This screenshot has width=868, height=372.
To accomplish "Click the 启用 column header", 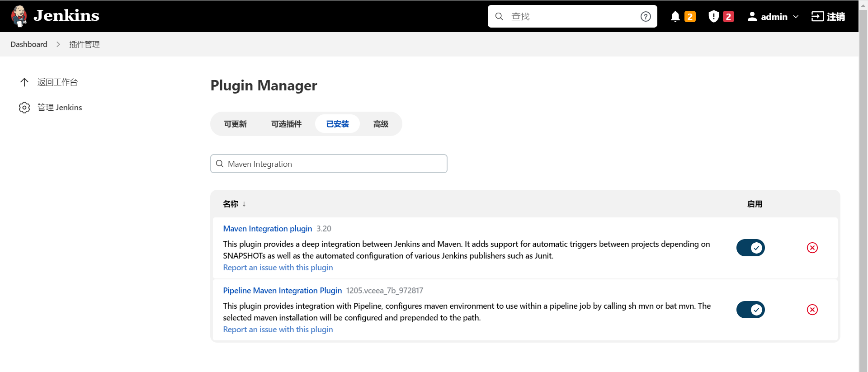I will pyautogui.click(x=755, y=204).
